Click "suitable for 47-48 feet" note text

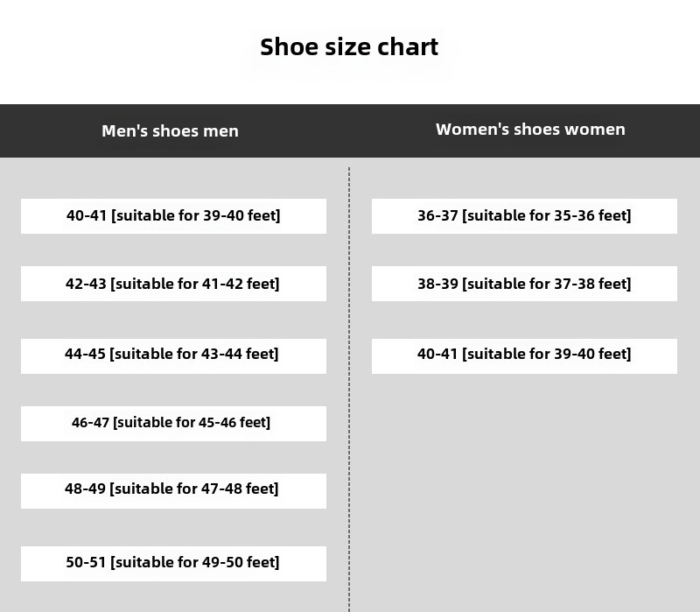[195, 489]
